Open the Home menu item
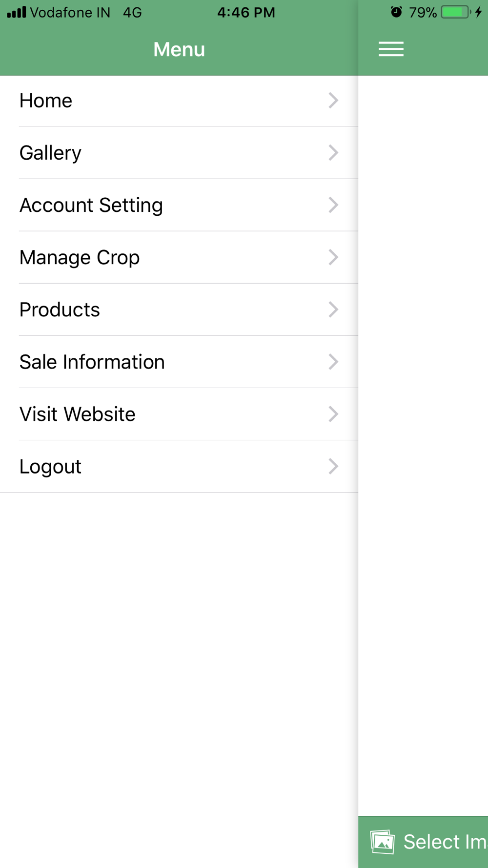Image resolution: width=488 pixels, height=868 pixels. (x=179, y=101)
